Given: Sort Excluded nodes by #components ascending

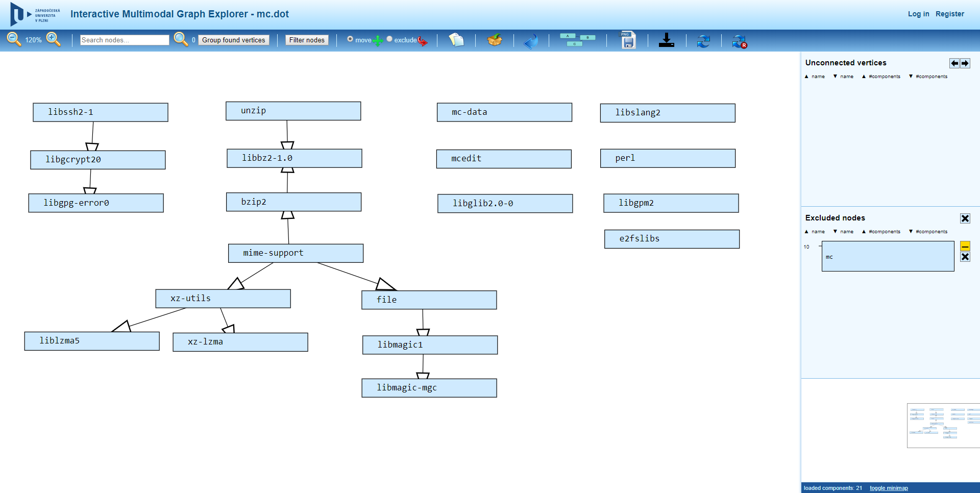Looking at the screenshot, I should (x=881, y=232).
